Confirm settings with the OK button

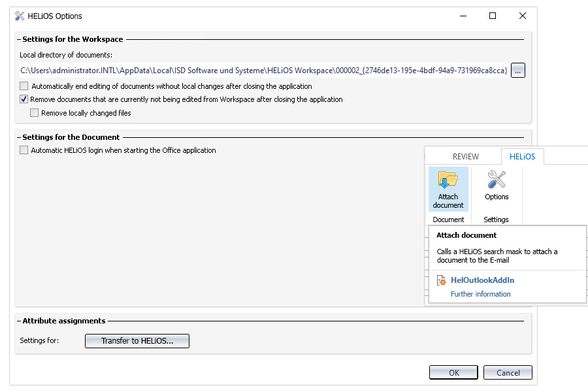pyautogui.click(x=454, y=372)
